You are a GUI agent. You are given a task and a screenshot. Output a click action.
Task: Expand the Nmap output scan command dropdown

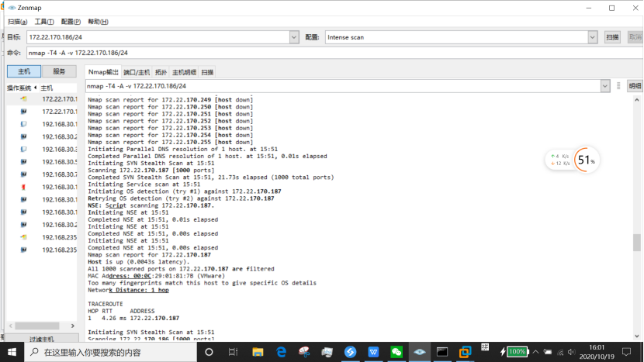point(605,86)
